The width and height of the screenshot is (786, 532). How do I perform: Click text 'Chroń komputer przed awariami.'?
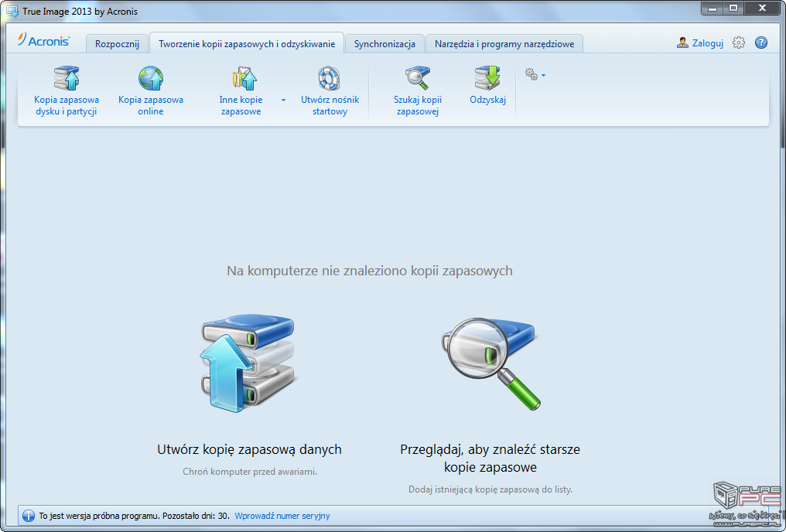[x=250, y=472]
